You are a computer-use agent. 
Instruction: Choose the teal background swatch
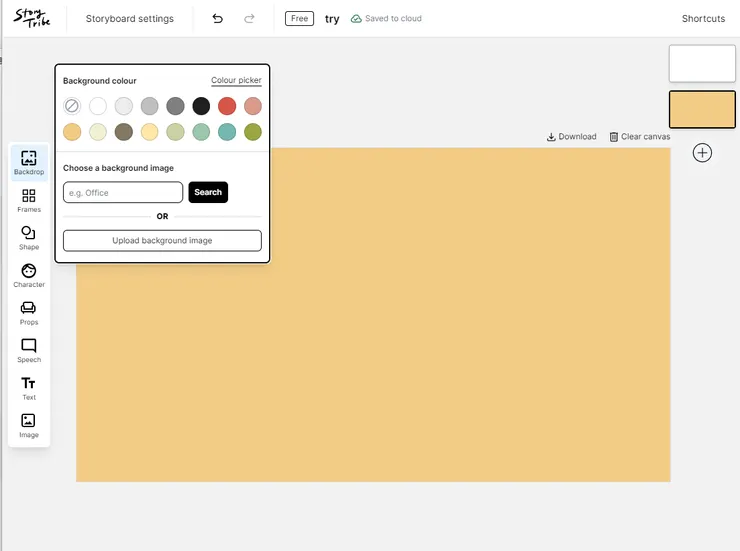coord(227,132)
